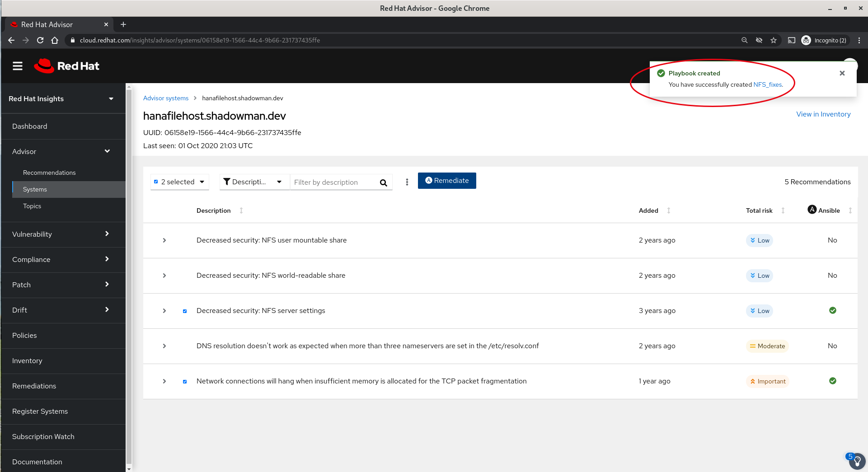Expand DNS resolution recommendation row

(164, 346)
